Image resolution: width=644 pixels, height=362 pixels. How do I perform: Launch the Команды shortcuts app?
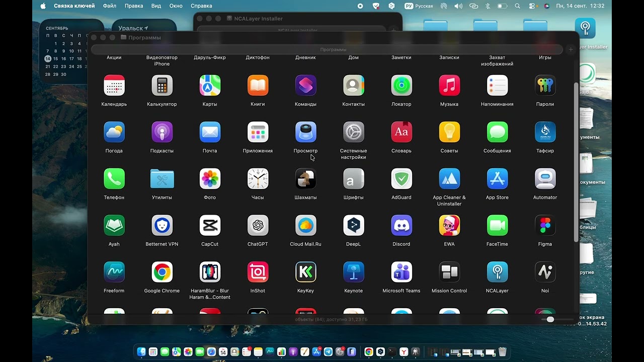click(305, 85)
